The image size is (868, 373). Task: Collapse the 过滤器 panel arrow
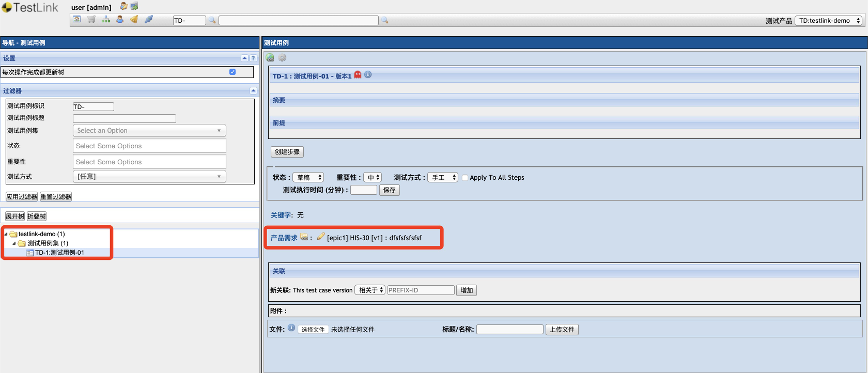[x=253, y=90]
